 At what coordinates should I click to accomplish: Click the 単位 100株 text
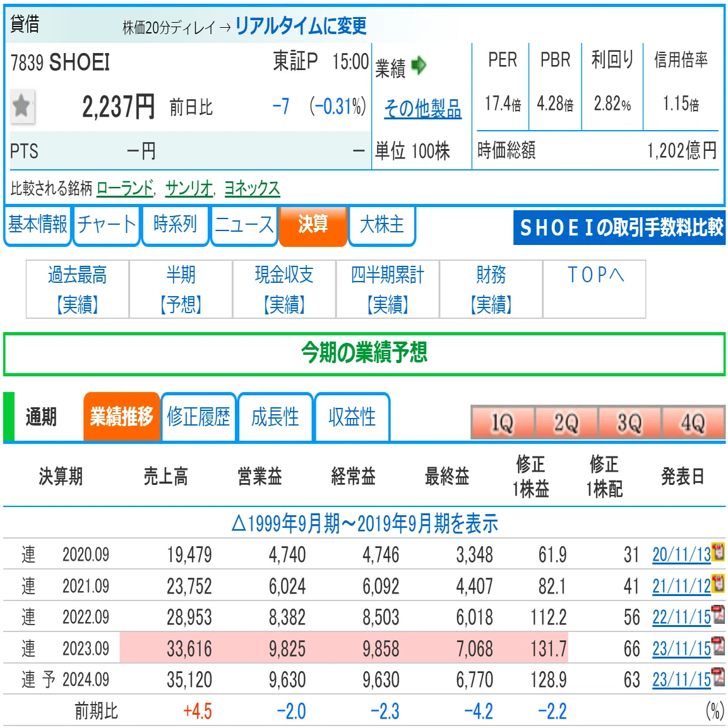(412, 152)
